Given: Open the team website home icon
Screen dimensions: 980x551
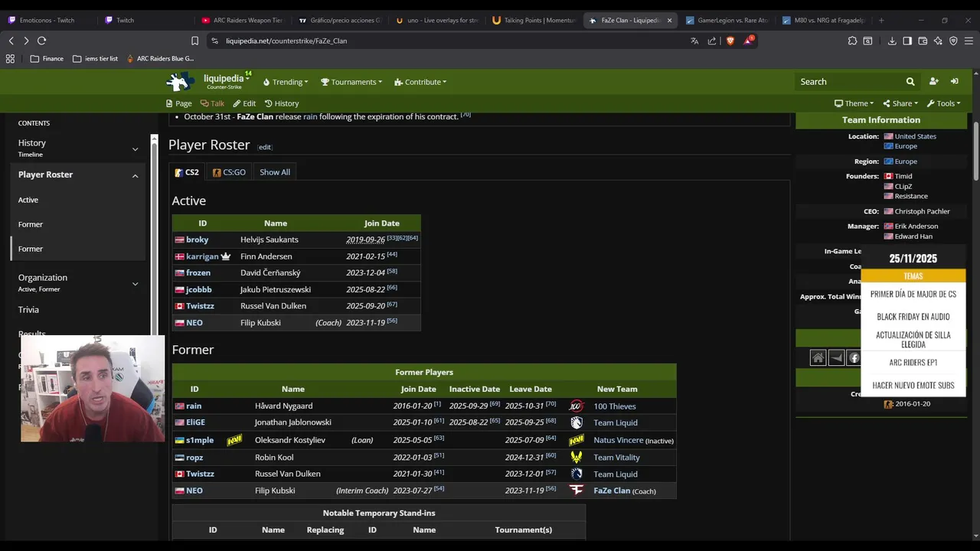Looking at the screenshot, I should click(x=818, y=357).
